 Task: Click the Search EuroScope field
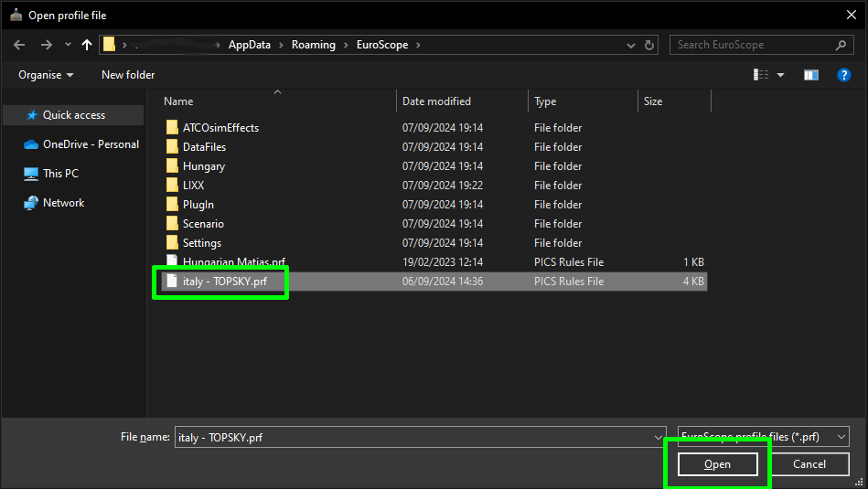coord(753,45)
